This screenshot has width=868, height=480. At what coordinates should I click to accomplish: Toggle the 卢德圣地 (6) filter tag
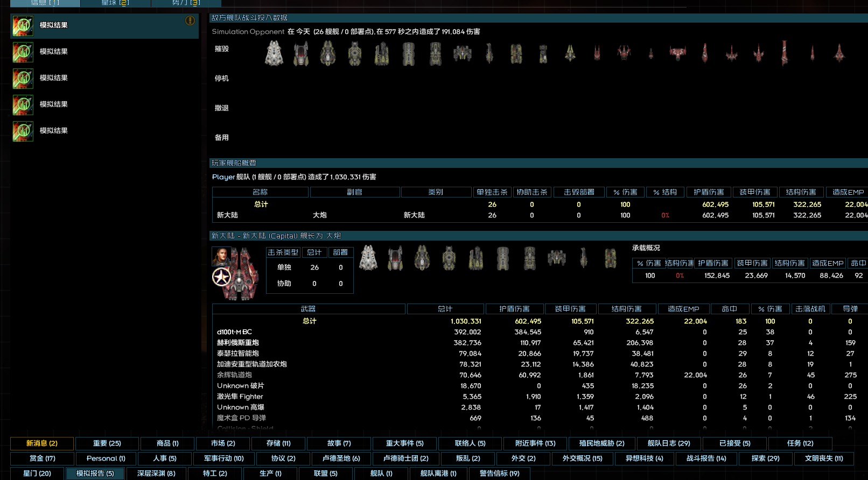(x=341, y=458)
